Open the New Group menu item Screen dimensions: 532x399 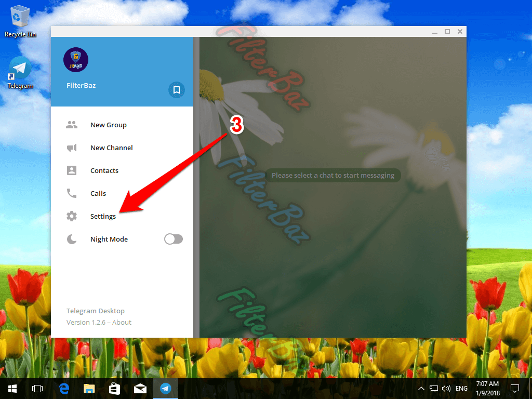109,125
